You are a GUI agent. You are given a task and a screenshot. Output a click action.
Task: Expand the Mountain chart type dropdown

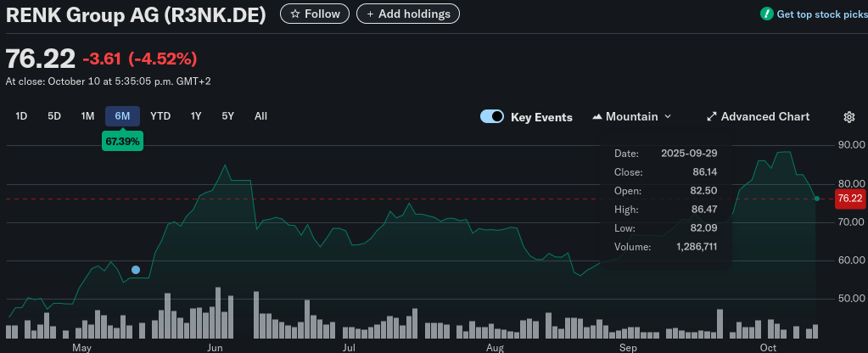(x=667, y=117)
